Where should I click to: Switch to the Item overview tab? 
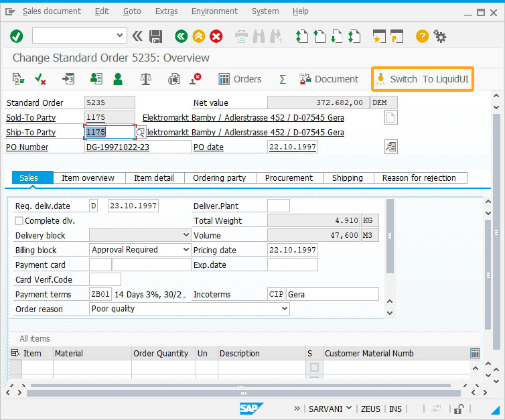pos(88,178)
